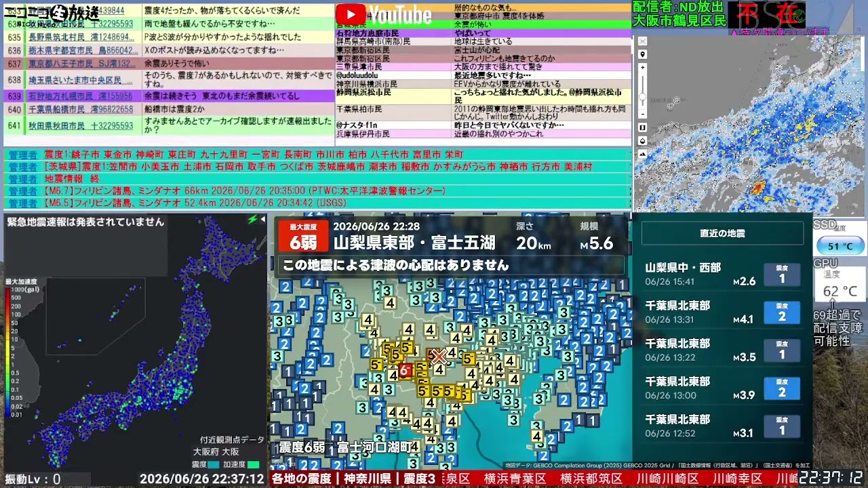The height and width of the screenshot is (488, 868).
Task: Click the 震度2 badge for the 13:00 quake
Action: point(782,388)
